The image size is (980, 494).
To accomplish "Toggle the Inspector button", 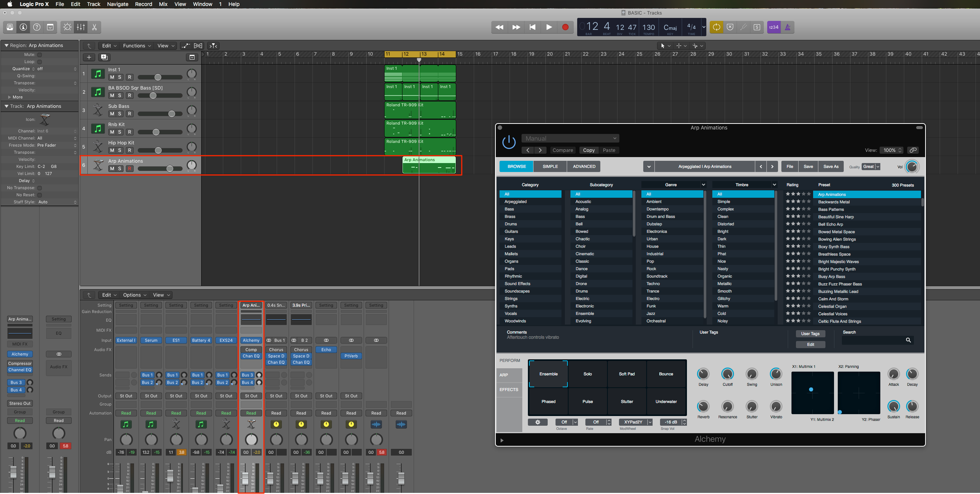I will click(x=23, y=27).
